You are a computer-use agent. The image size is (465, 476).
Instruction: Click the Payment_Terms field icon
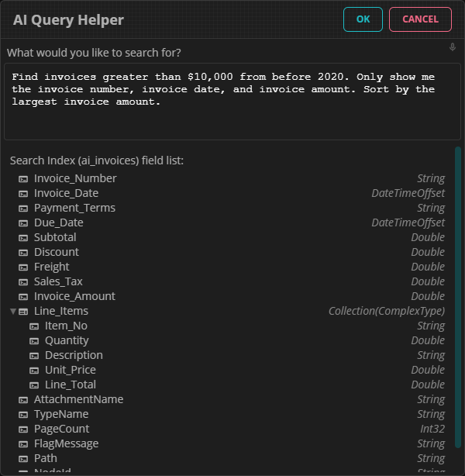(x=23, y=209)
